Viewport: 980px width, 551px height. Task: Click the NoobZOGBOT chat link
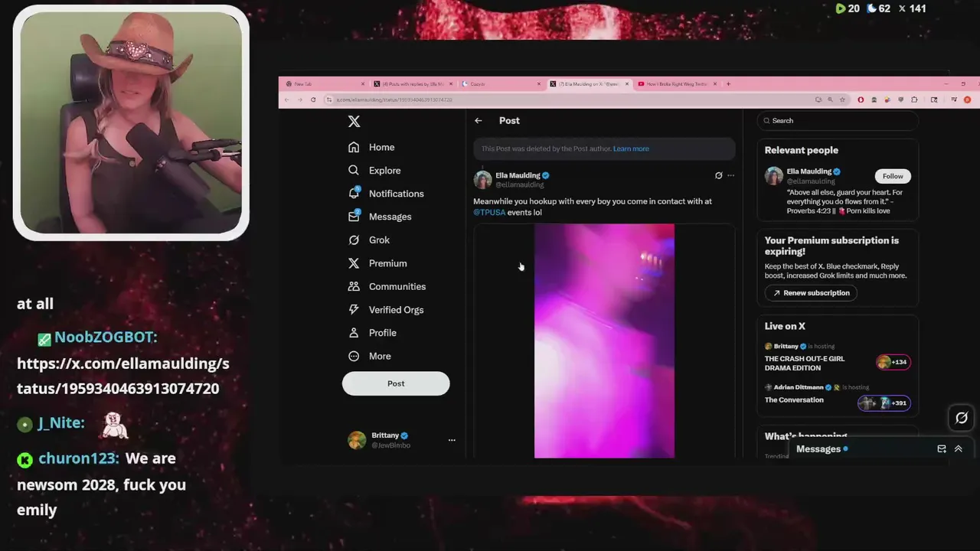pyautogui.click(x=122, y=376)
